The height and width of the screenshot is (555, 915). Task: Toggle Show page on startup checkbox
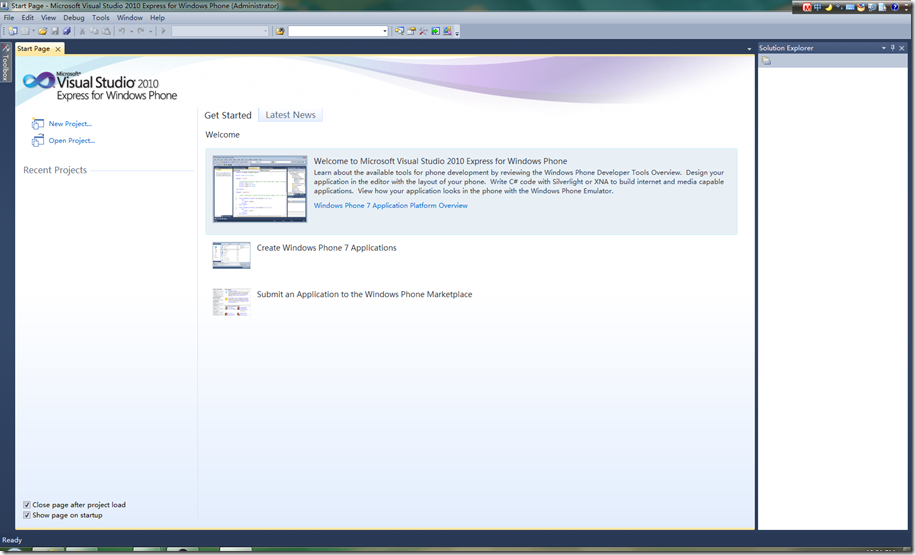(27, 515)
